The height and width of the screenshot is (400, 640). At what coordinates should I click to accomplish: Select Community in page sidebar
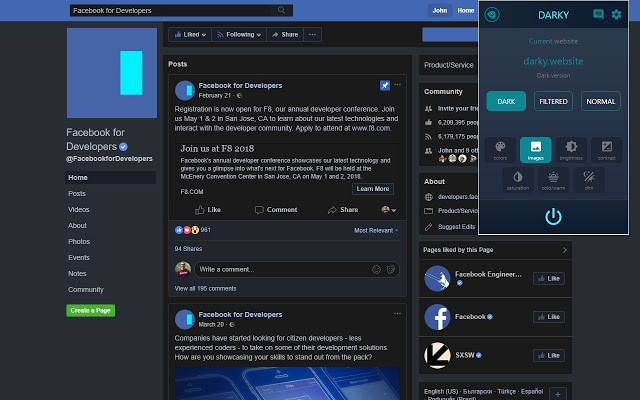86,289
